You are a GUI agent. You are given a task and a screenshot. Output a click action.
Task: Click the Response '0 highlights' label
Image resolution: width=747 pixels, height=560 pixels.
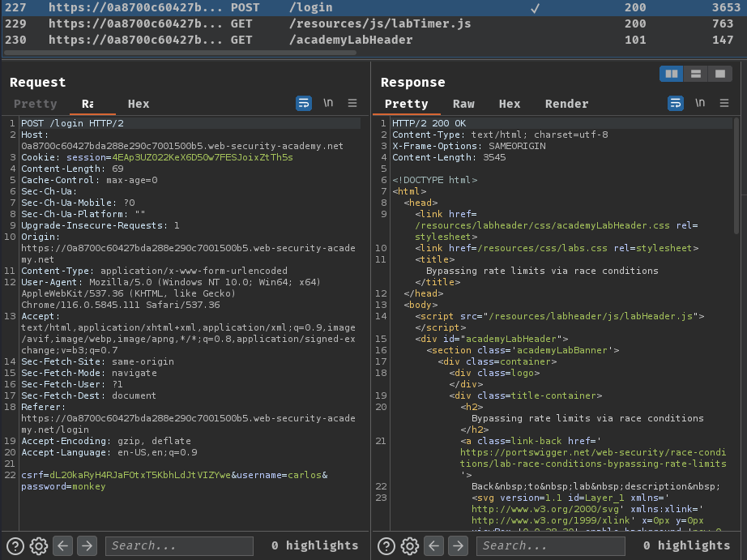click(x=686, y=545)
